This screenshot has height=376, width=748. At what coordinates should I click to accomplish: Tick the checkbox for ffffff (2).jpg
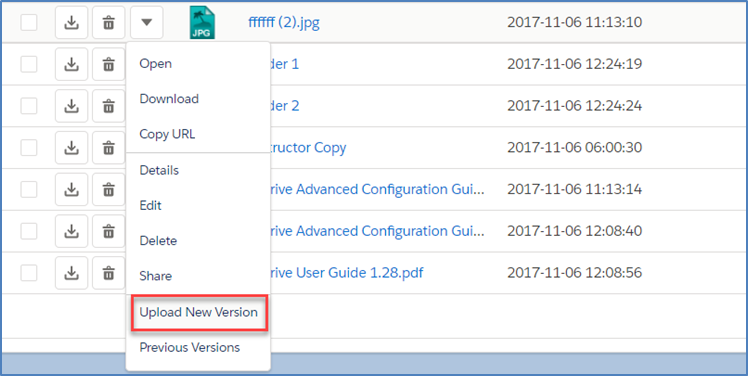(x=29, y=22)
